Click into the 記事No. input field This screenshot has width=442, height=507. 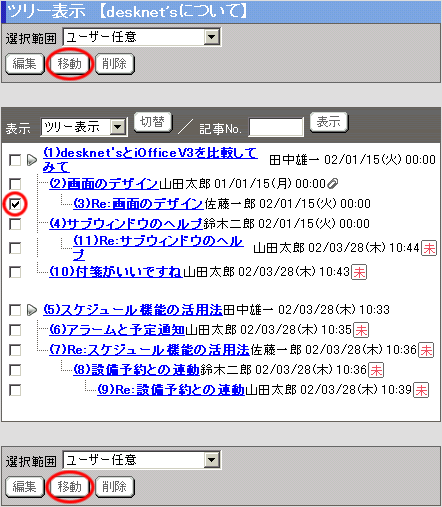[x=276, y=127]
